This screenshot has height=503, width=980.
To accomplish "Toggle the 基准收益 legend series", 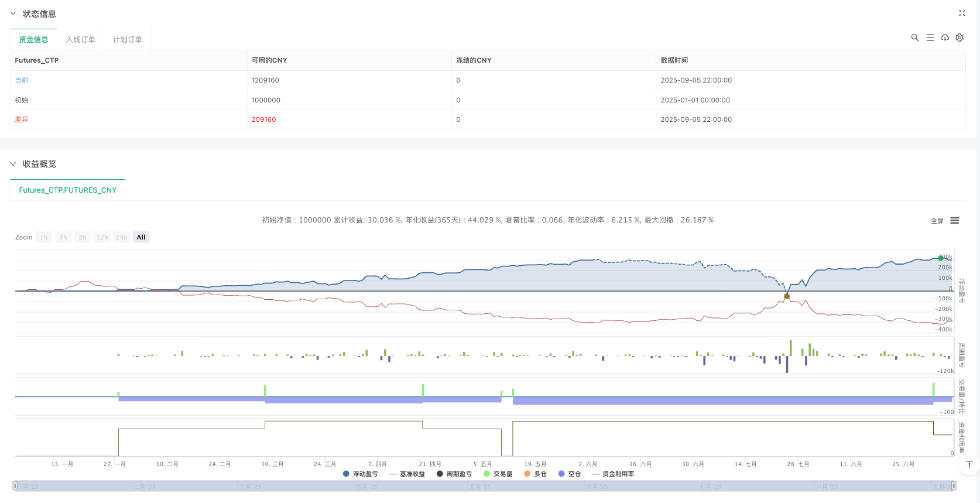I will 407,474.
